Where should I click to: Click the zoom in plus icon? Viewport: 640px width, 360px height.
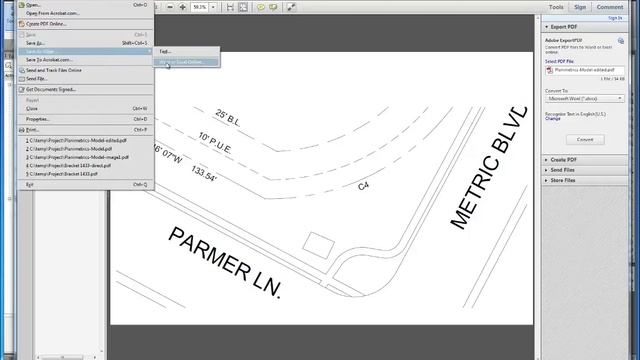(x=182, y=7)
